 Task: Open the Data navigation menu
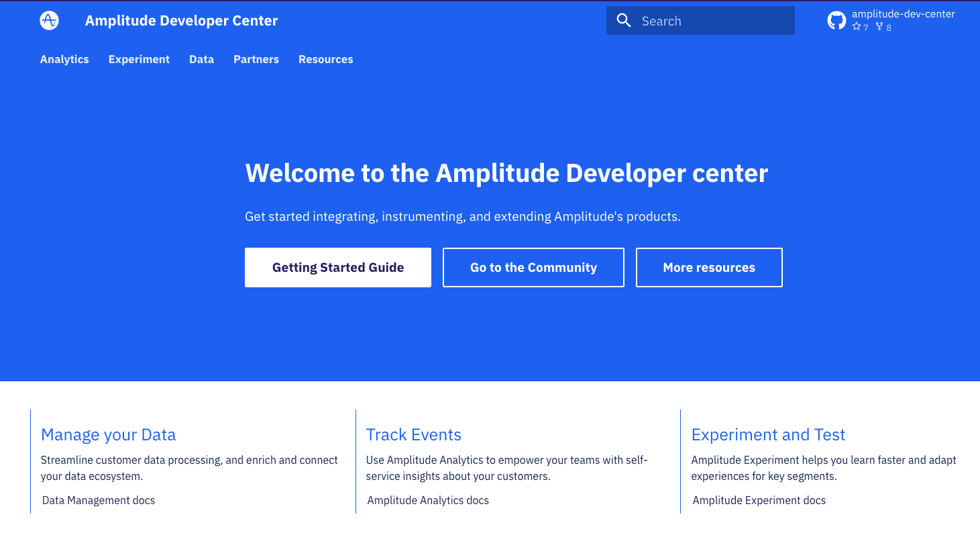[x=201, y=59]
